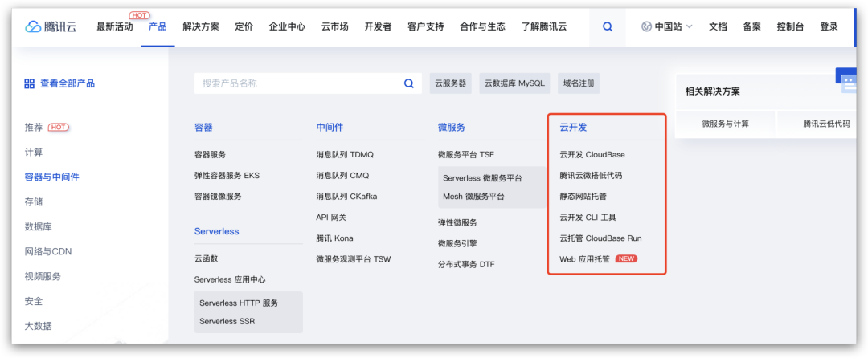Image resolution: width=868 pixels, height=358 pixels.
Task: Click the 登录 link
Action: point(829,26)
